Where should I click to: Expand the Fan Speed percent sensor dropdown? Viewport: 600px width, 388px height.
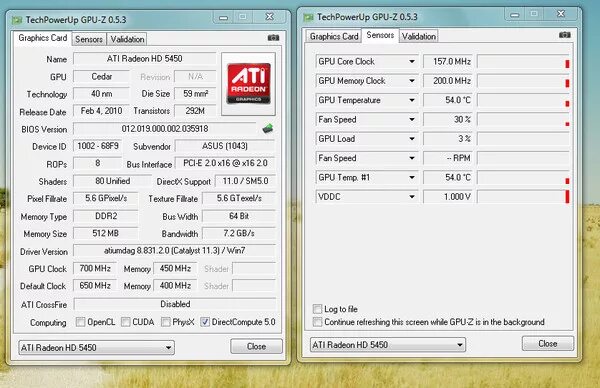pos(412,119)
